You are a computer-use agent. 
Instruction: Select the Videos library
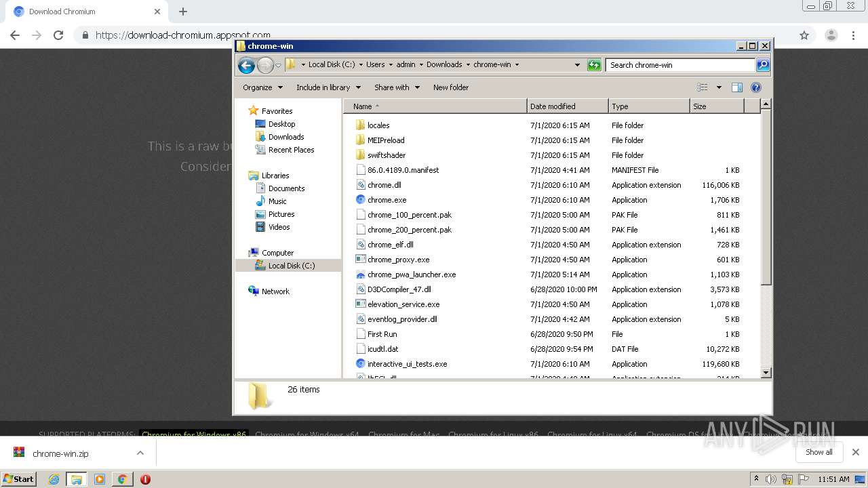[x=279, y=227]
